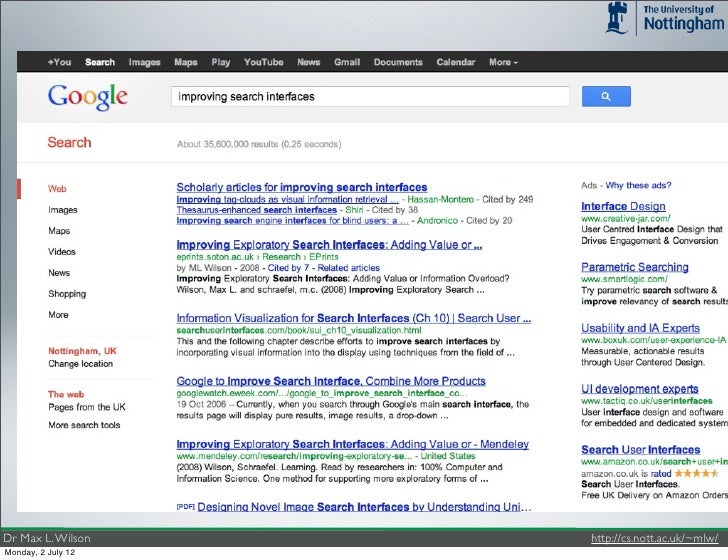Screen dimensions: 728x560
Task: Open Improving tag-clouds as visual information retrieval
Action: (287, 199)
